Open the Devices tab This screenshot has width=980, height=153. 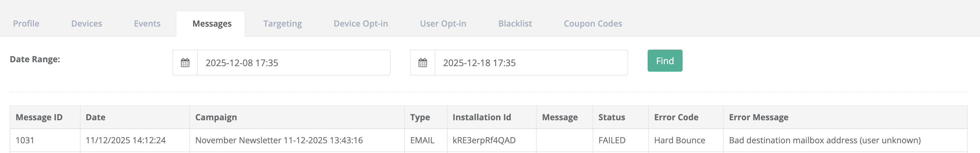(86, 24)
